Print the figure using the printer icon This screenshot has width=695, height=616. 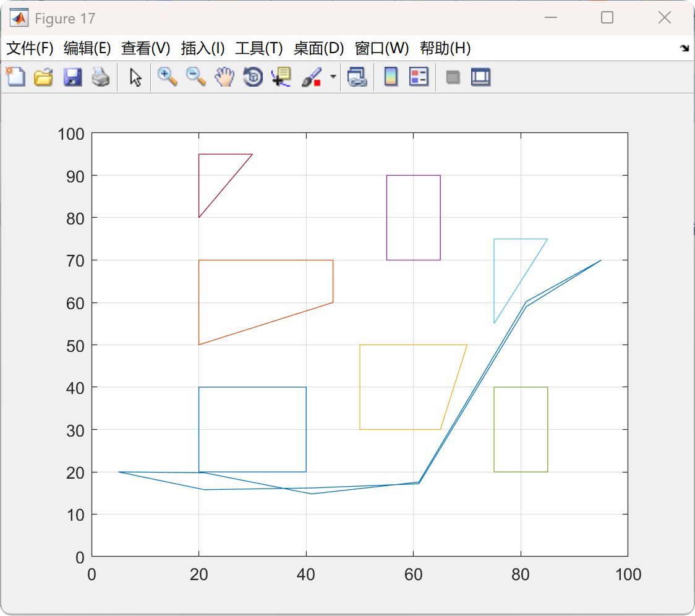(x=101, y=77)
